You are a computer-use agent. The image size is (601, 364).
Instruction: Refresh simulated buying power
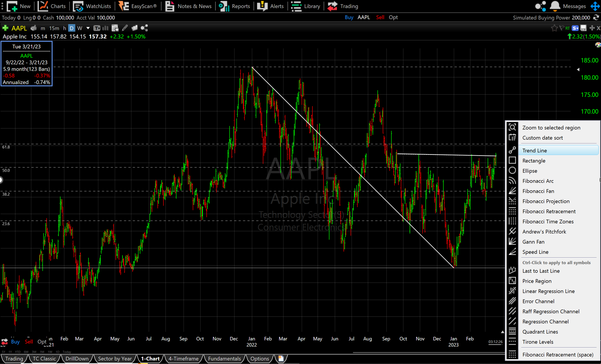[x=596, y=17]
